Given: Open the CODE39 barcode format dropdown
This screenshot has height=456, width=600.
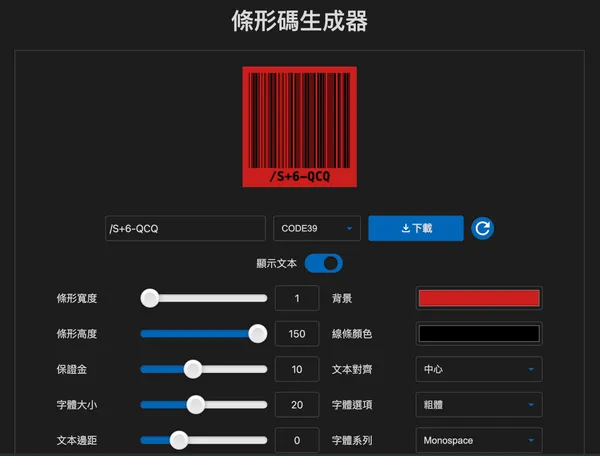Looking at the screenshot, I should pos(317,228).
